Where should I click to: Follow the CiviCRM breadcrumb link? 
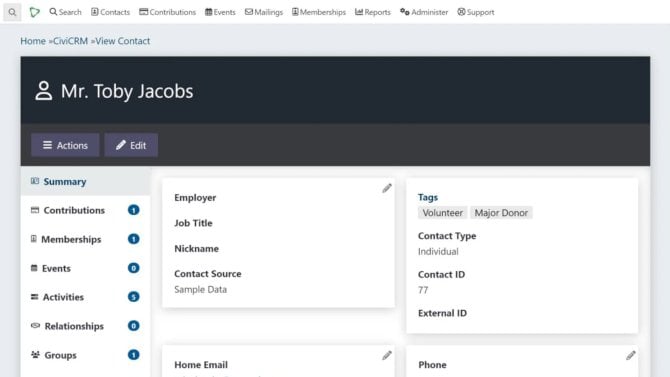[71, 41]
